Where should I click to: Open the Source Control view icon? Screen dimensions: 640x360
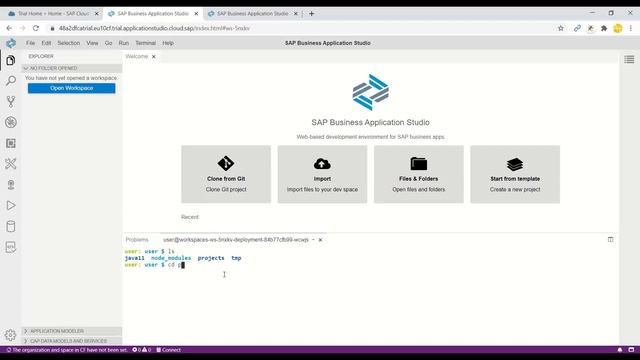point(11,102)
